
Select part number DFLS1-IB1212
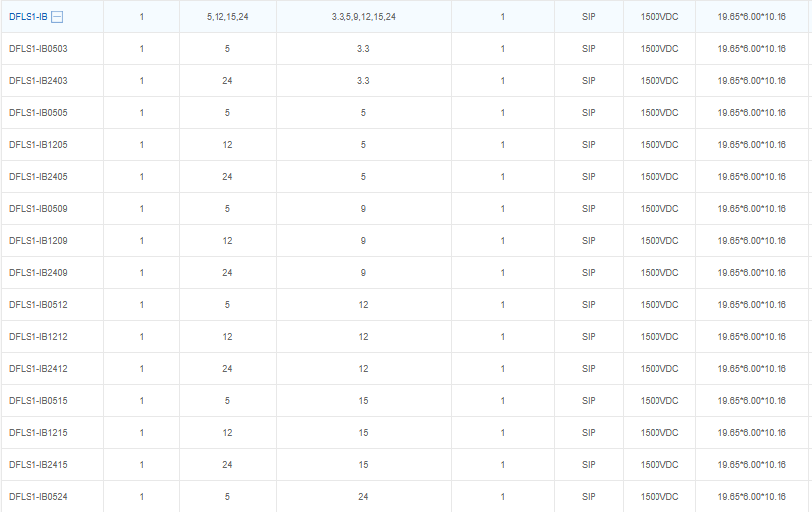[37, 337]
